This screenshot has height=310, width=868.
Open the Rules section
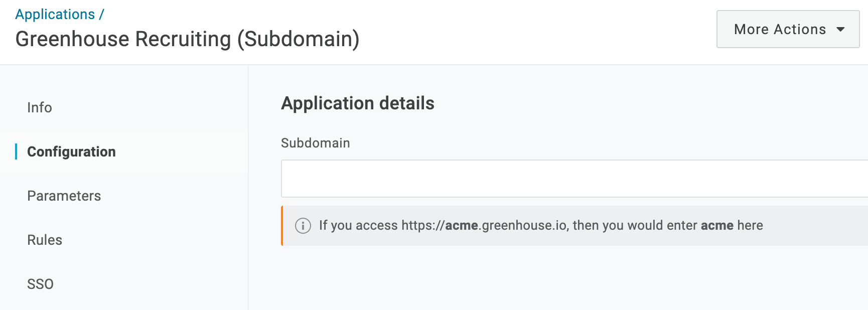pyautogui.click(x=45, y=240)
